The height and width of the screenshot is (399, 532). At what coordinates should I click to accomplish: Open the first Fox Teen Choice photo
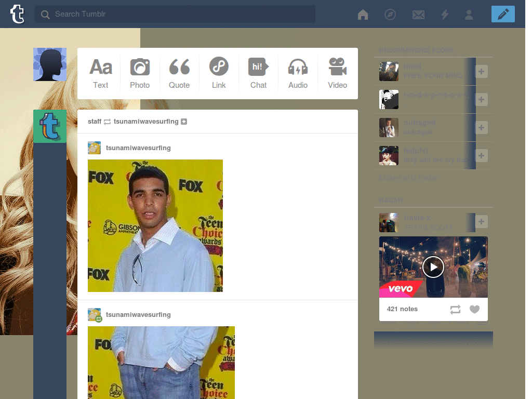(x=155, y=225)
